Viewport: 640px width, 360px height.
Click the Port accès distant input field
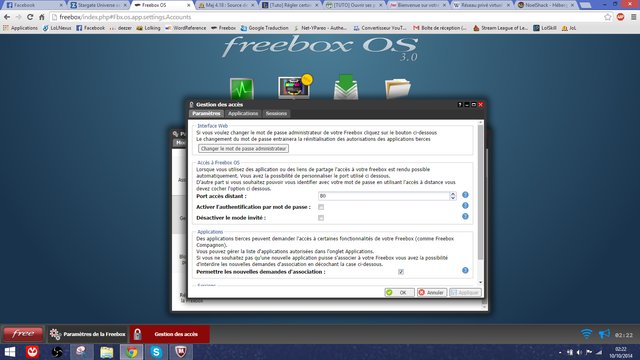click(384, 196)
